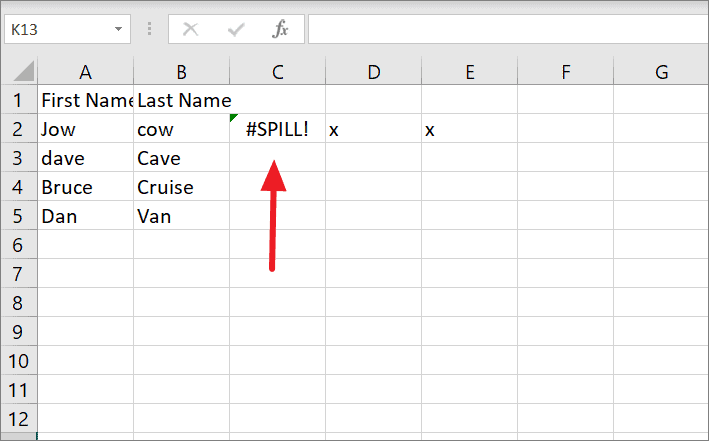Screen dimensions: 709x441
Task: Select the x cell in column D
Action: click(x=373, y=129)
